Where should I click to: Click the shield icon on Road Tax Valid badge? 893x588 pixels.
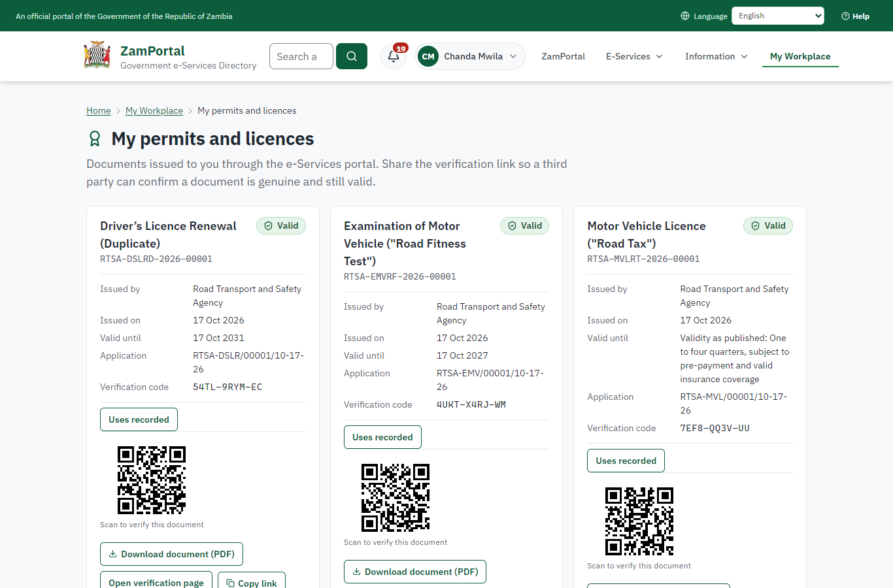pos(755,226)
